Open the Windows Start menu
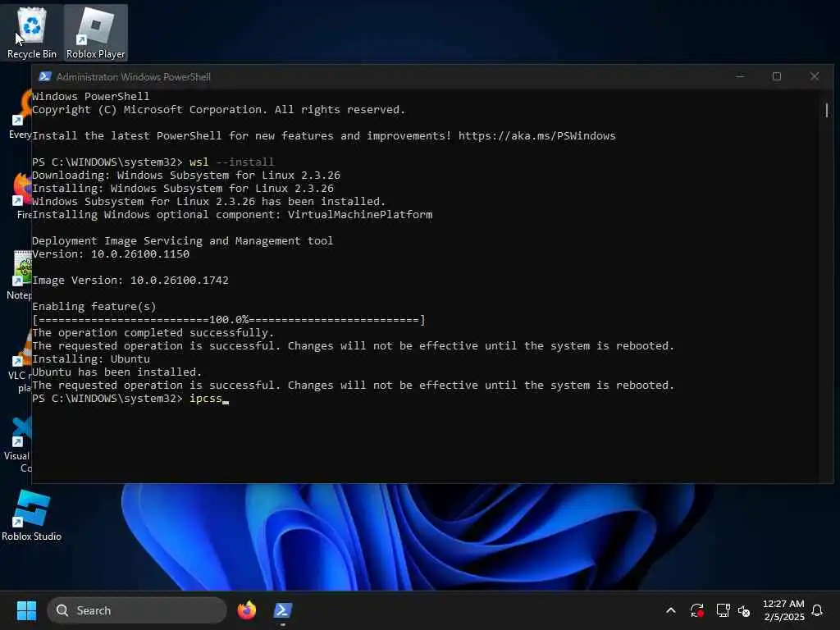The height and width of the screenshot is (630, 840). click(26, 610)
